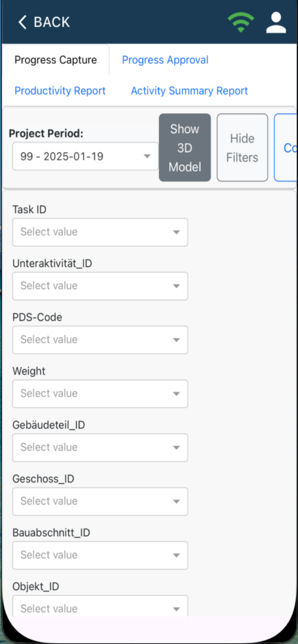This screenshot has width=298, height=644.
Task: Click the Hide Filters button
Action: click(x=242, y=148)
